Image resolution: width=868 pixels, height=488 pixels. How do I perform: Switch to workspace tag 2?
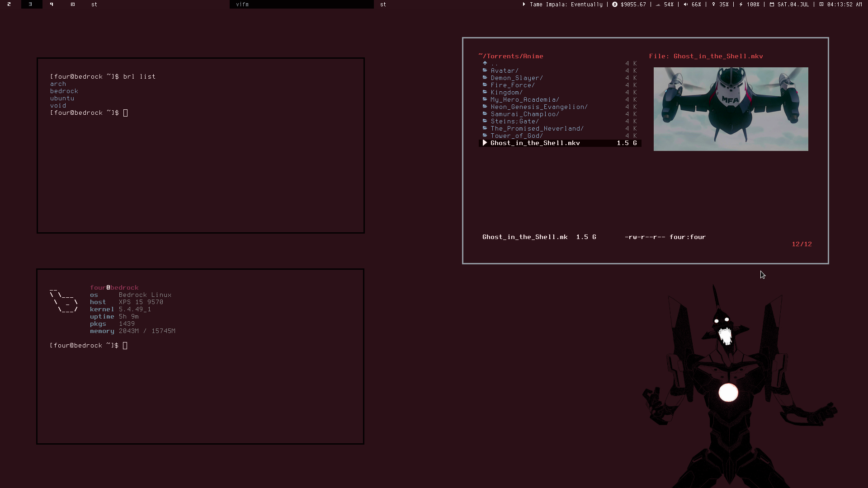click(9, 5)
